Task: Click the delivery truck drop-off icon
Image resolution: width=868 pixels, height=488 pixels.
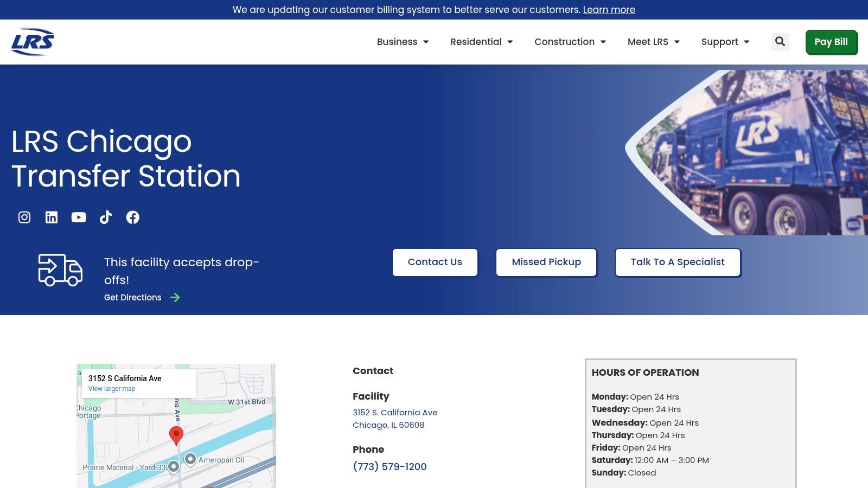Action: pos(60,269)
